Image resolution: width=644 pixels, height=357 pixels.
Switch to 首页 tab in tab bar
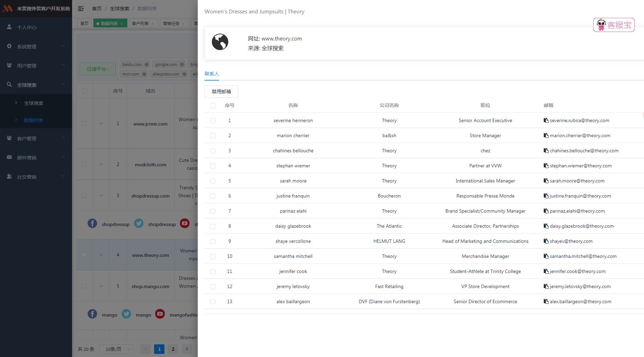[x=84, y=23]
